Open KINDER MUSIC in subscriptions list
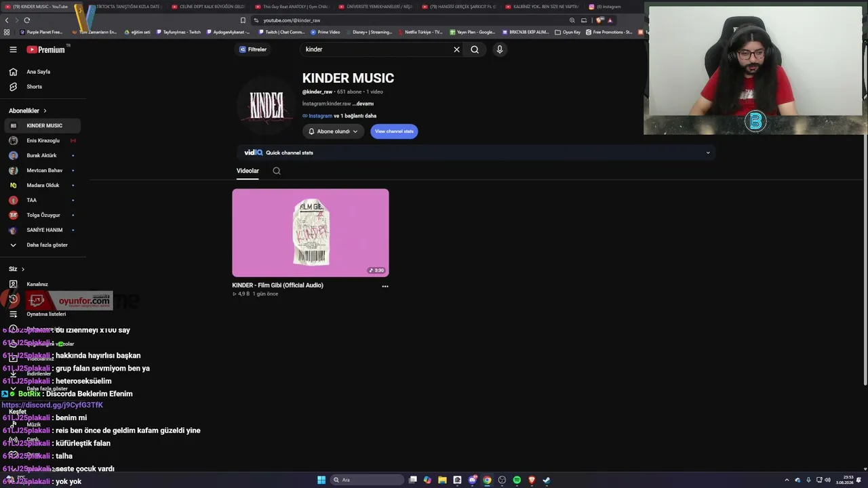This screenshot has height=488, width=868. pyautogui.click(x=42, y=125)
